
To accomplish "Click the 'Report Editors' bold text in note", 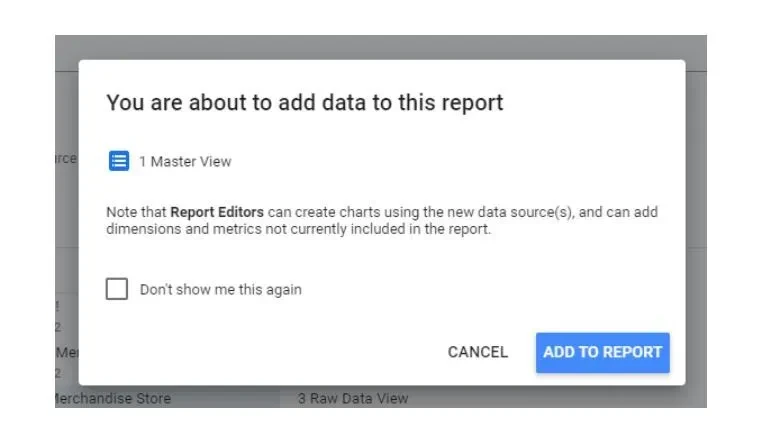I will pos(217,212).
